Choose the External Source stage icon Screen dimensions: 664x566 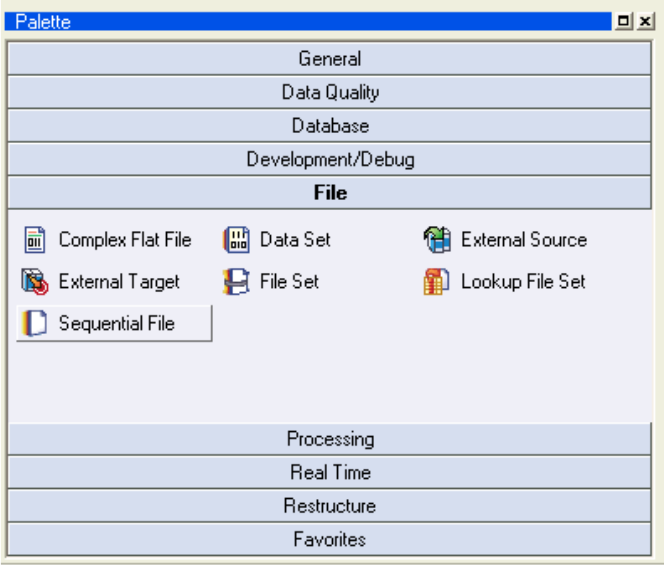(x=437, y=240)
